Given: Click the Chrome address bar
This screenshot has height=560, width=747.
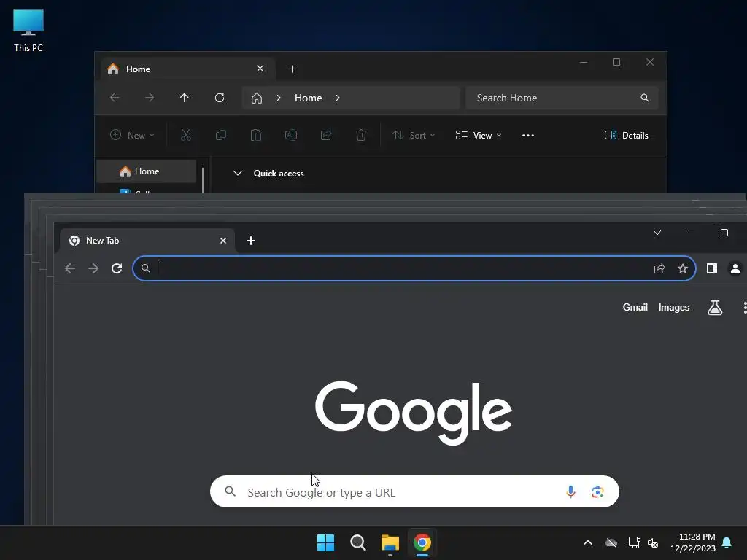Looking at the screenshot, I should pyautogui.click(x=414, y=268).
